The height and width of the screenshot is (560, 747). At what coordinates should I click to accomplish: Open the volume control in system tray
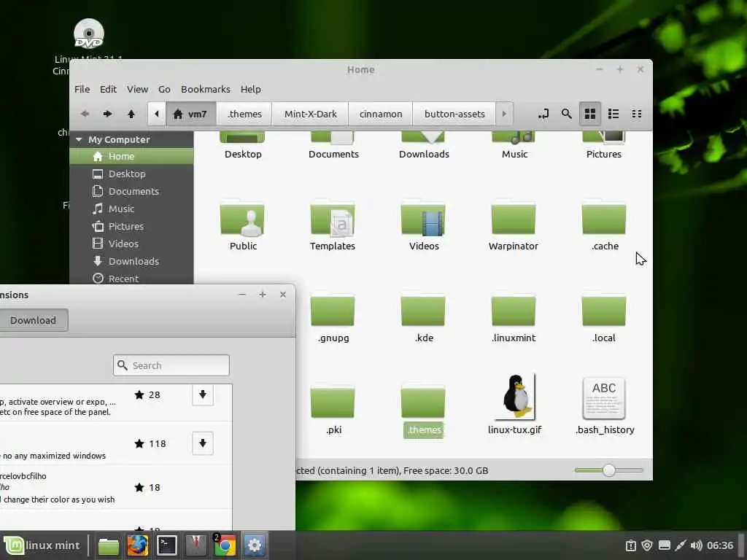[696, 545]
